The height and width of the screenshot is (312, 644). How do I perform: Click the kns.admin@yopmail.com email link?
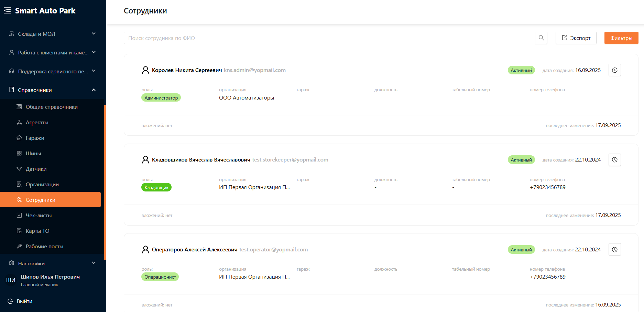pyautogui.click(x=254, y=70)
